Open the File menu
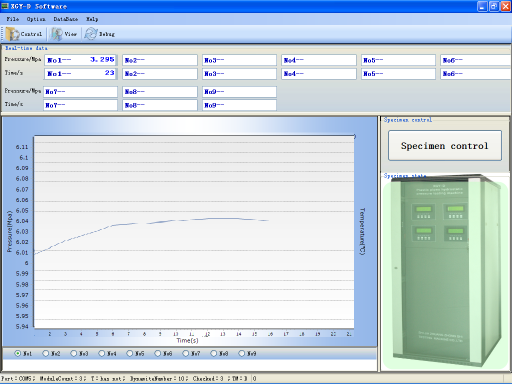Viewport: 512px width, 384px height. 13,19
